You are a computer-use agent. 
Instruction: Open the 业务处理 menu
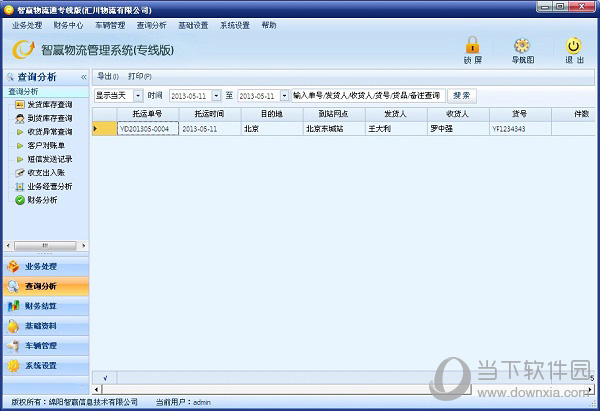pyautogui.click(x=27, y=25)
